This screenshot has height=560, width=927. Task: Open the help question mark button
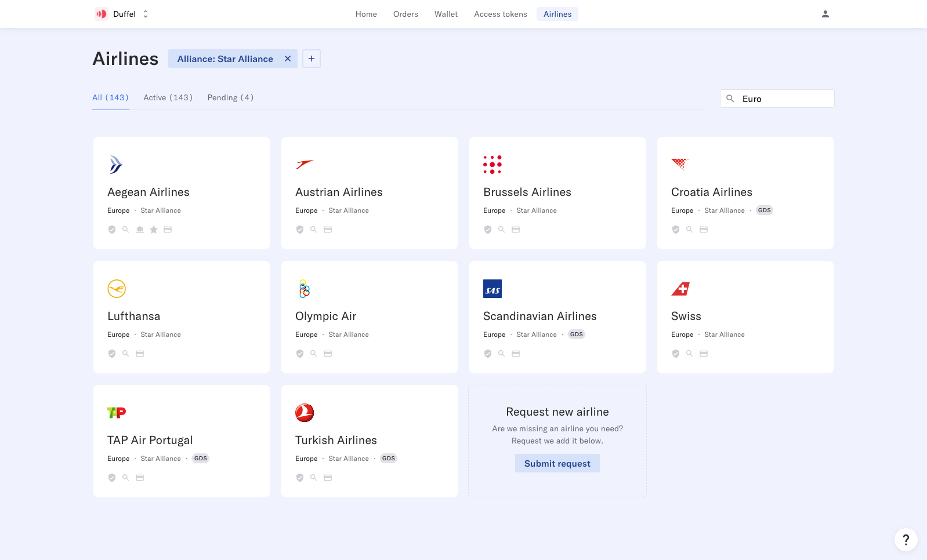point(906,540)
